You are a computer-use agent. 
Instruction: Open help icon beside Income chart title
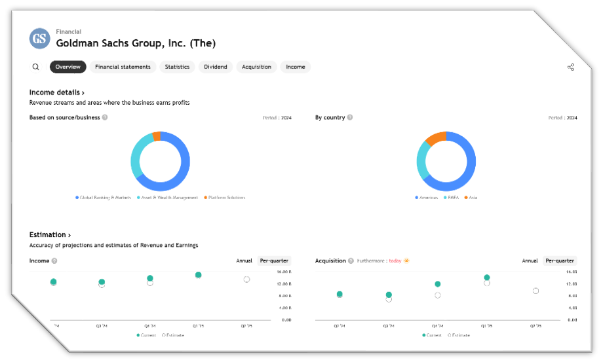coord(54,261)
